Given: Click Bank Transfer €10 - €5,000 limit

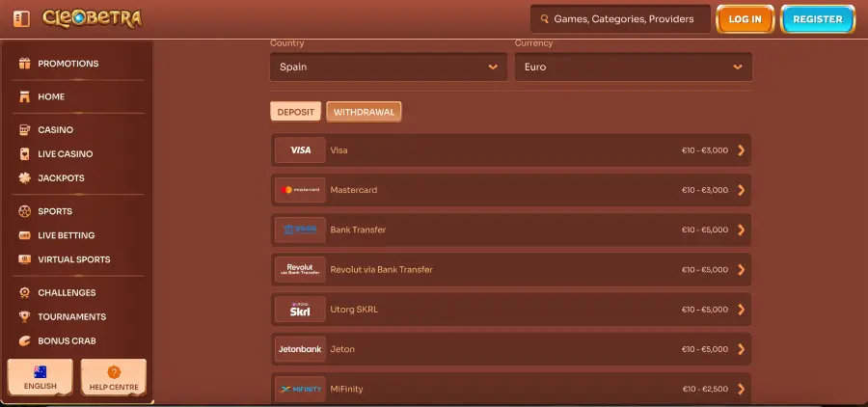Looking at the screenshot, I should tap(705, 230).
